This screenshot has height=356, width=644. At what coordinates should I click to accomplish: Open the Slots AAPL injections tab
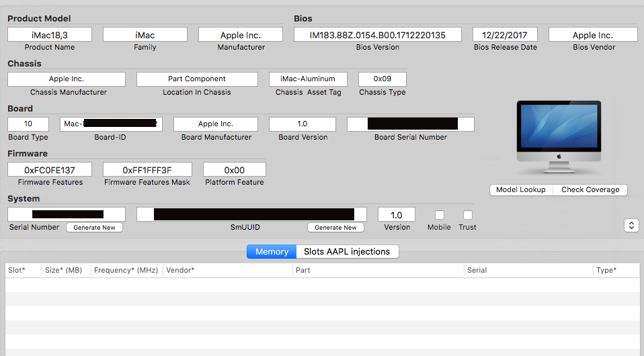tap(347, 252)
